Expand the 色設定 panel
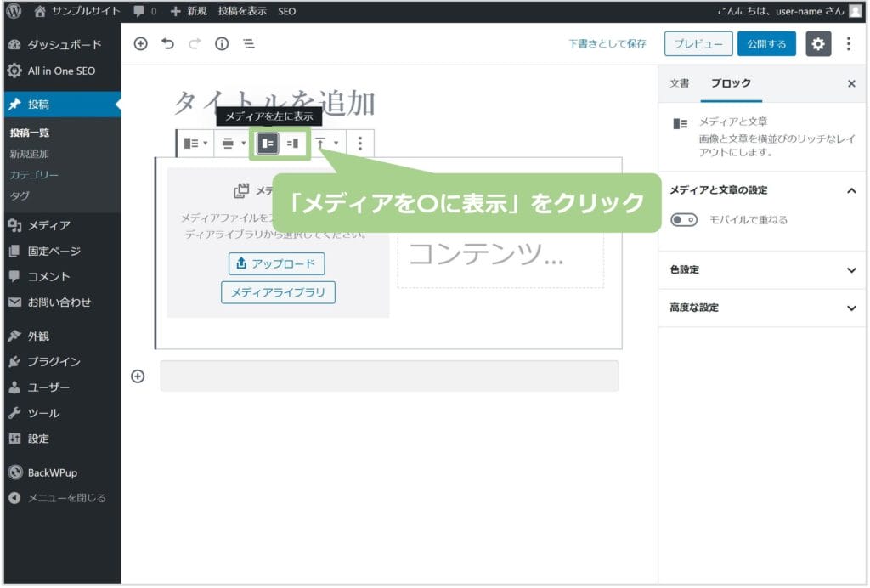870x588 pixels. [763, 270]
